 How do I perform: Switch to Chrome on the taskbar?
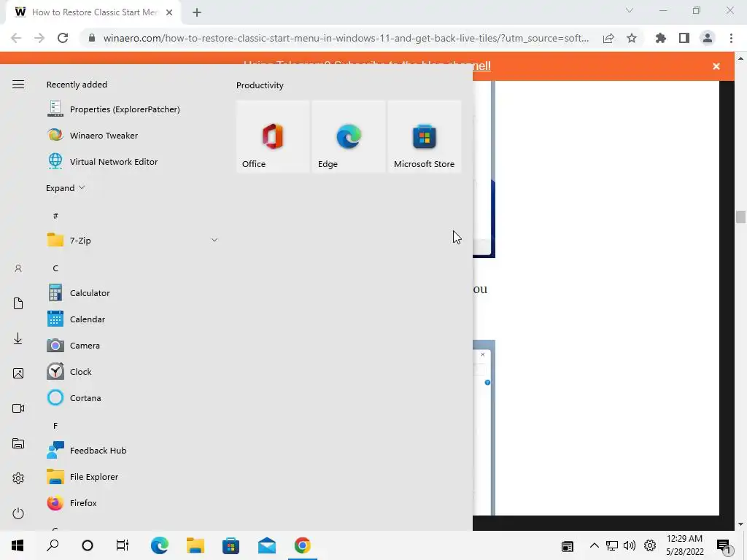pyautogui.click(x=303, y=545)
